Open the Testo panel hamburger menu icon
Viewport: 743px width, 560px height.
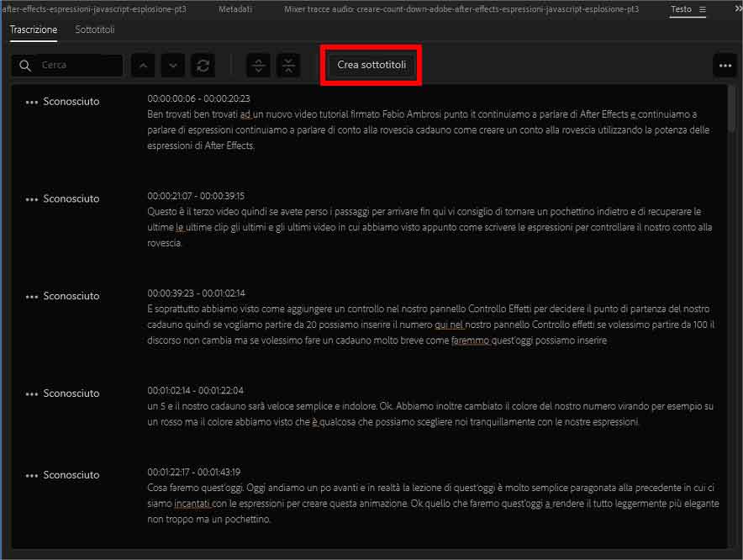click(704, 9)
